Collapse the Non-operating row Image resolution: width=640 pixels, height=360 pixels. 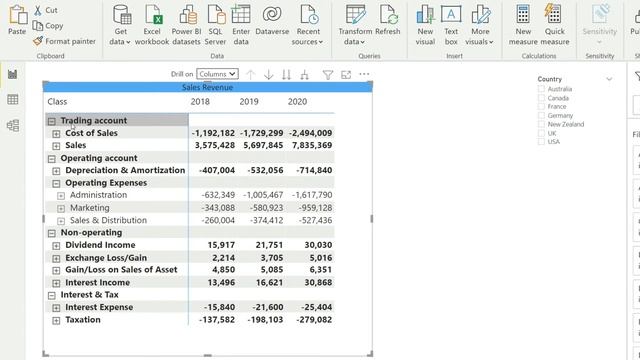(51, 233)
